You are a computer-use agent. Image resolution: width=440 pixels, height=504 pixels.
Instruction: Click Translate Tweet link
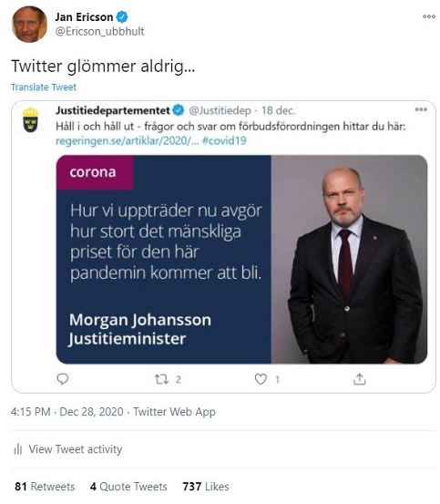pyautogui.click(x=44, y=87)
